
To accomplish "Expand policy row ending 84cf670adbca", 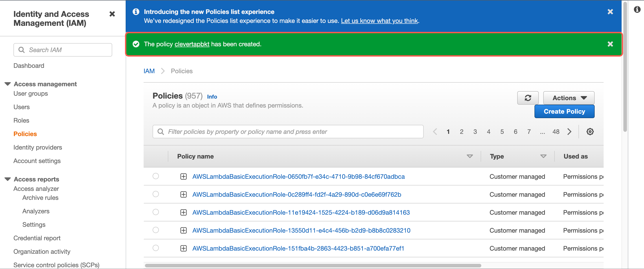I will [x=184, y=176].
